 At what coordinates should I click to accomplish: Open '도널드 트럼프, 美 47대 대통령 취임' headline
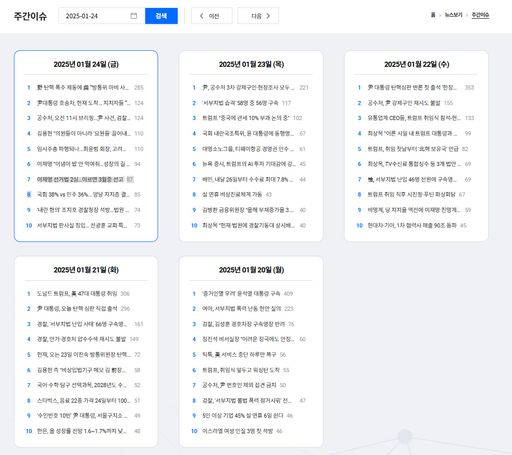(x=77, y=293)
